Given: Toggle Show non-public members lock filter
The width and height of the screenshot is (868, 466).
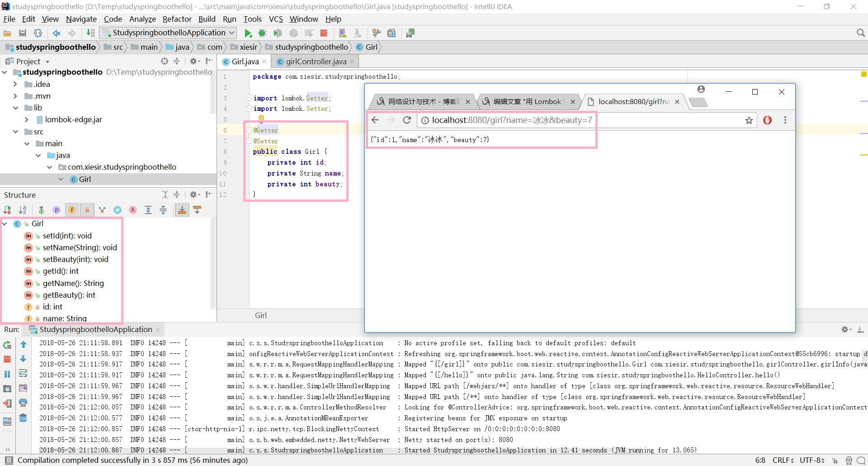Looking at the screenshot, I should pyautogui.click(x=87, y=210).
